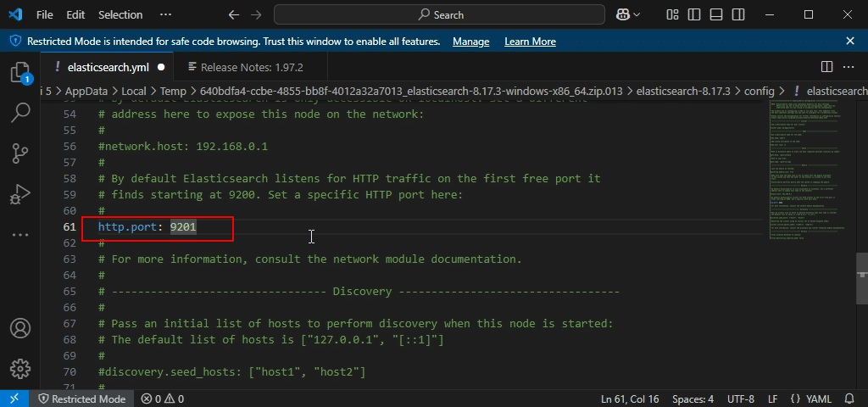Click Learn More link in banner
Screen dimensions: 868x407
tap(530, 42)
